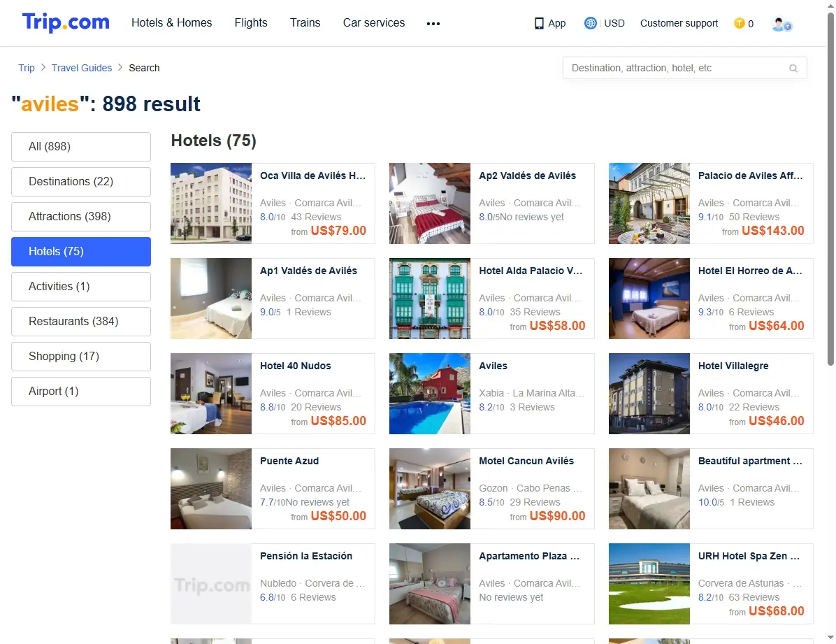Open the Hotel El Horreo photo
Image resolution: width=836 pixels, height=644 pixels.
point(649,299)
